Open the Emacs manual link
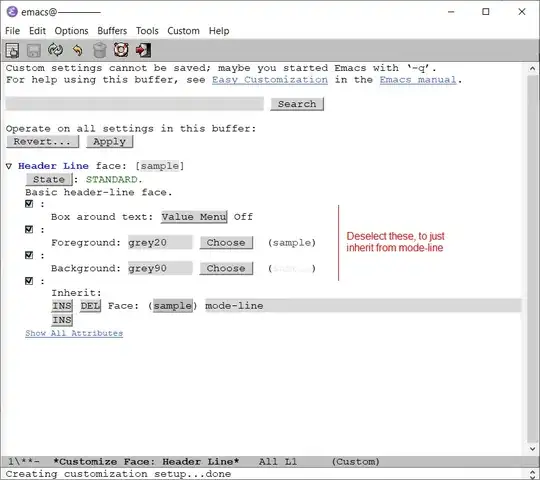 click(x=418, y=80)
